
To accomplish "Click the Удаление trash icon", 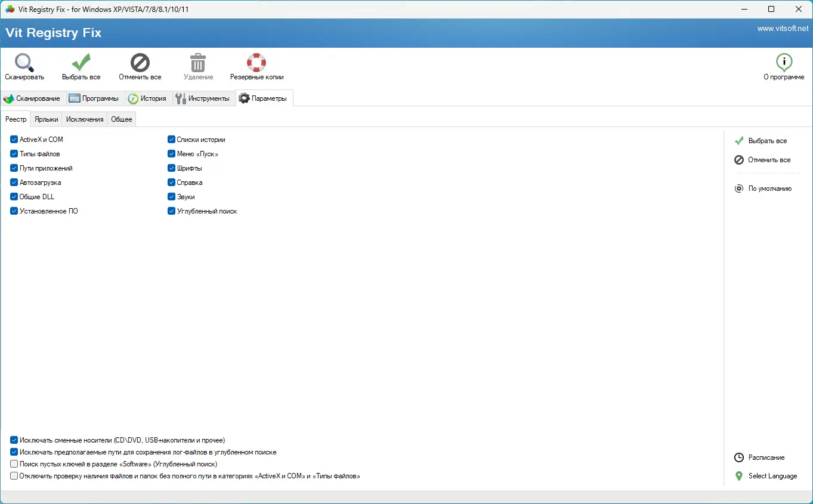I will point(197,61).
